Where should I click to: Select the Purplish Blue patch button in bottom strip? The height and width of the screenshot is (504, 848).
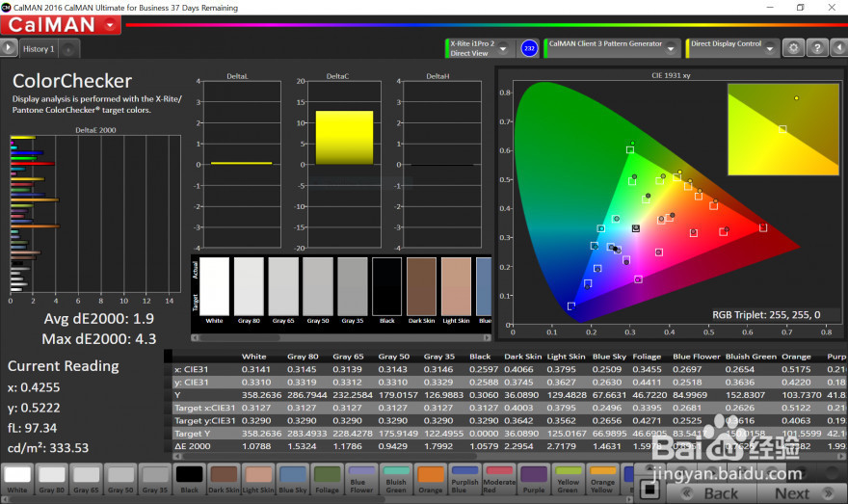(464, 479)
